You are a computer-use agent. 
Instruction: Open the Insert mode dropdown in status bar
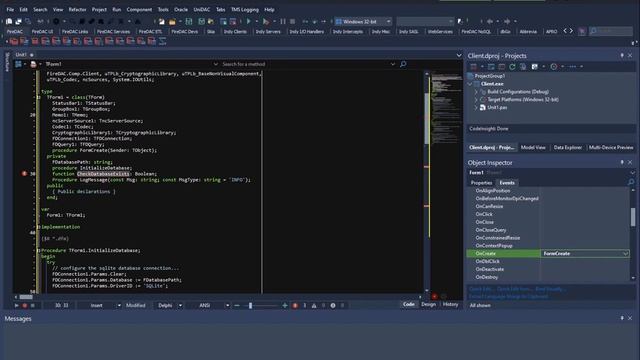click(x=119, y=305)
